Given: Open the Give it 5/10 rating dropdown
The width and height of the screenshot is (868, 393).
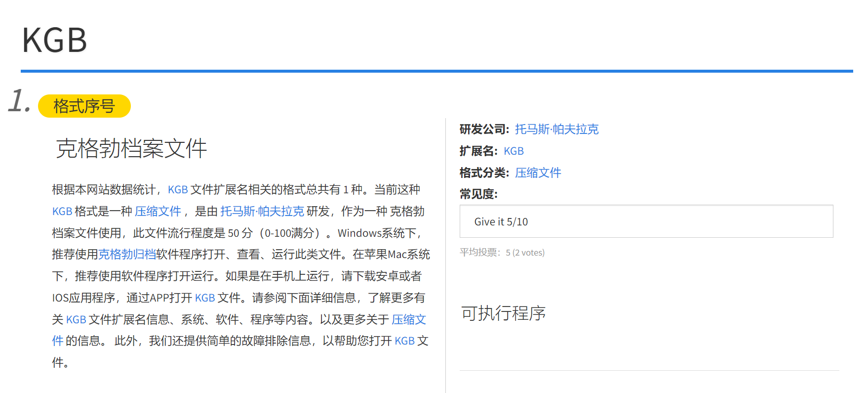Looking at the screenshot, I should [x=646, y=221].
